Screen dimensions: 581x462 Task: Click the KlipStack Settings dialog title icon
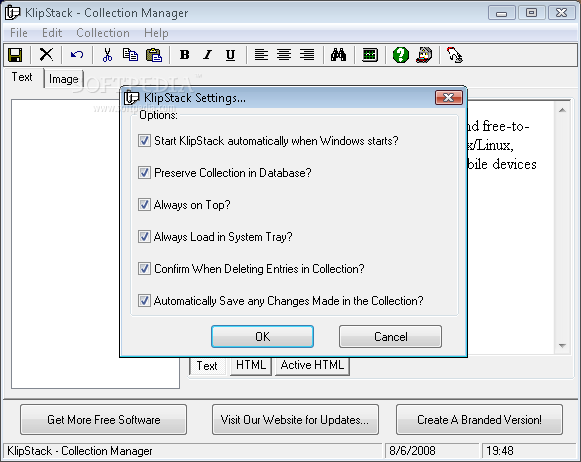pyautogui.click(x=131, y=98)
